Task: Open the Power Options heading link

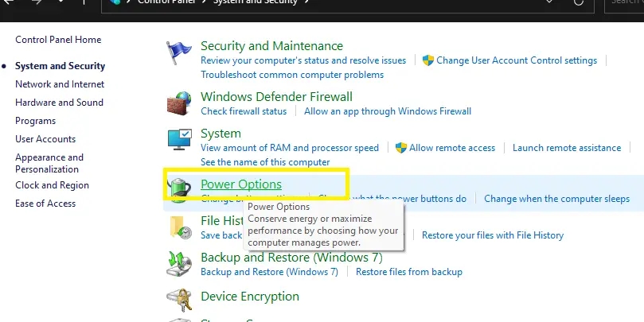Action: [241, 184]
